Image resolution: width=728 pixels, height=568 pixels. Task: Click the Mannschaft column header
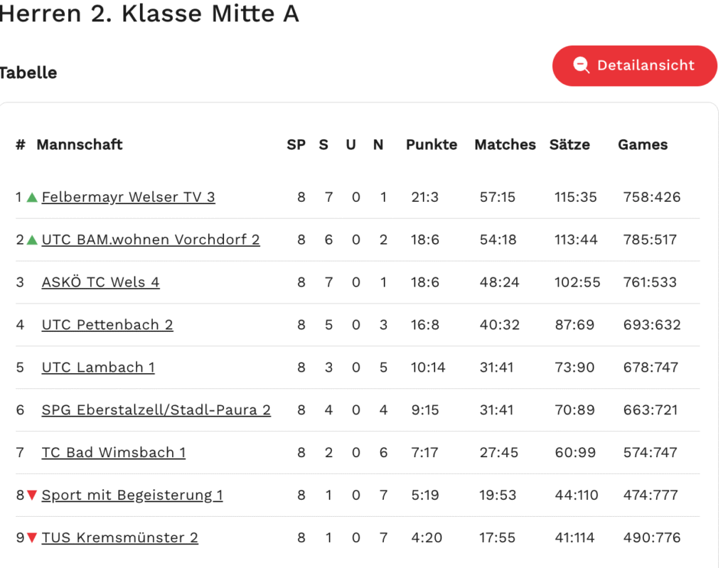[80, 144]
